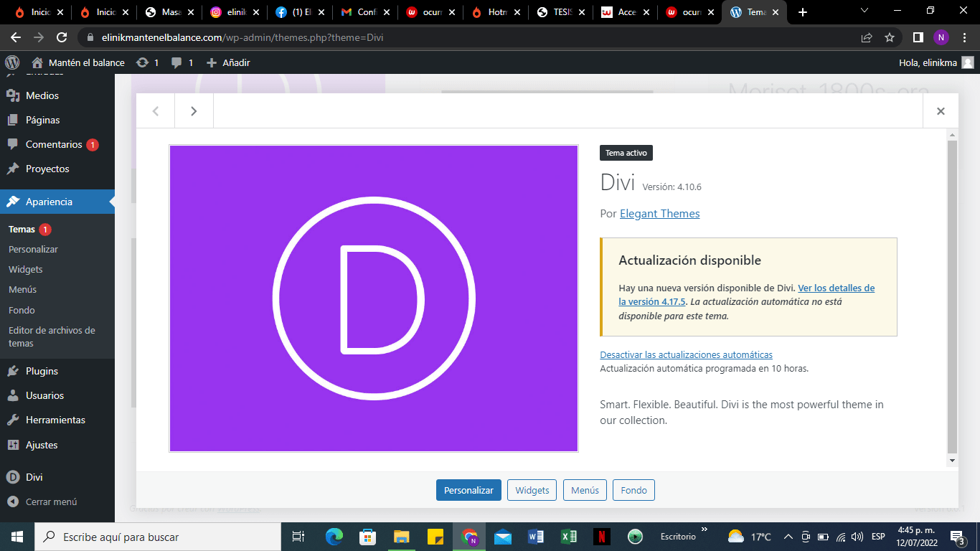The height and width of the screenshot is (551, 980).
Task: View details of version 4.17.5
Action: [746, 294]
